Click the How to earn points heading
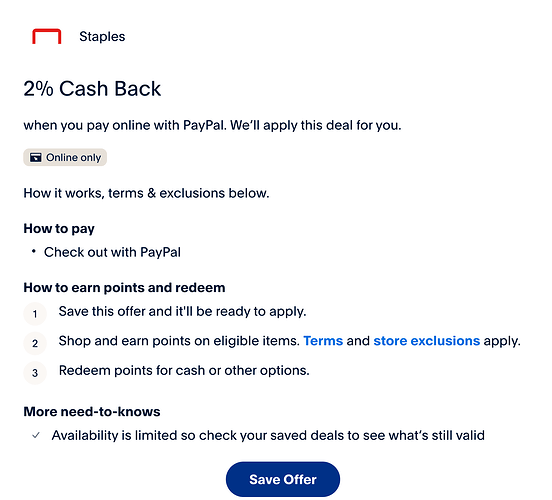The width and height of the screenshot is (552, 500). pos(124,288)
